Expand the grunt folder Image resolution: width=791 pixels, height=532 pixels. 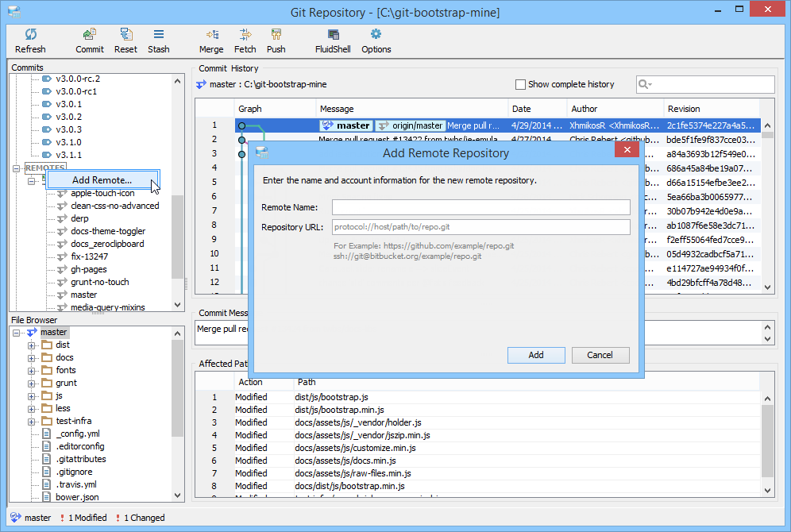[x=31, y=384]
